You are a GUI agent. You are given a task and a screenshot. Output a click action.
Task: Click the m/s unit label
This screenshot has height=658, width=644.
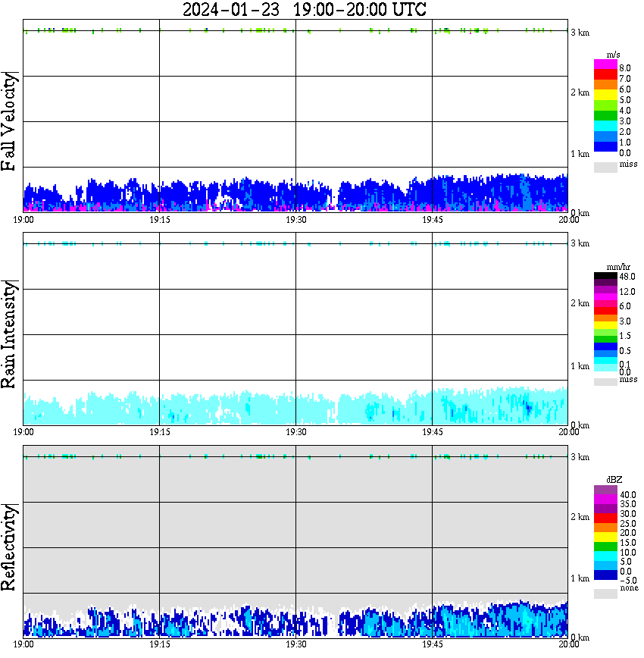pyautogui.click(x=613, y=55)
